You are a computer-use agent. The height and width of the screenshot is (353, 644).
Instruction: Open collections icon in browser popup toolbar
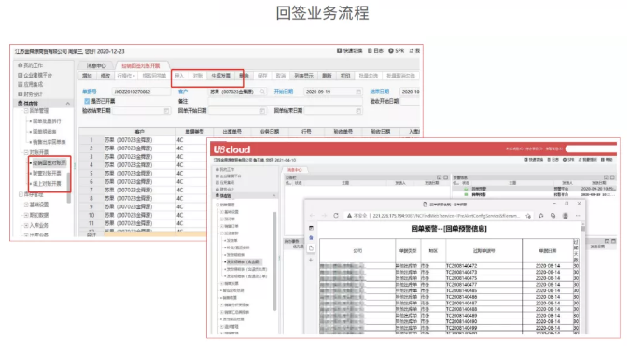pyautogui.click(x=553, y=216)
